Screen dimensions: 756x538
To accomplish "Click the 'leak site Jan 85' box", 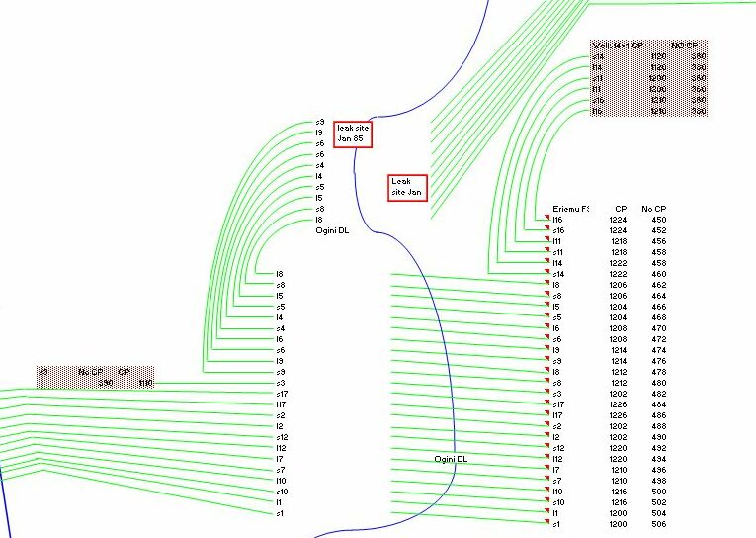I will tap(352, 133).
